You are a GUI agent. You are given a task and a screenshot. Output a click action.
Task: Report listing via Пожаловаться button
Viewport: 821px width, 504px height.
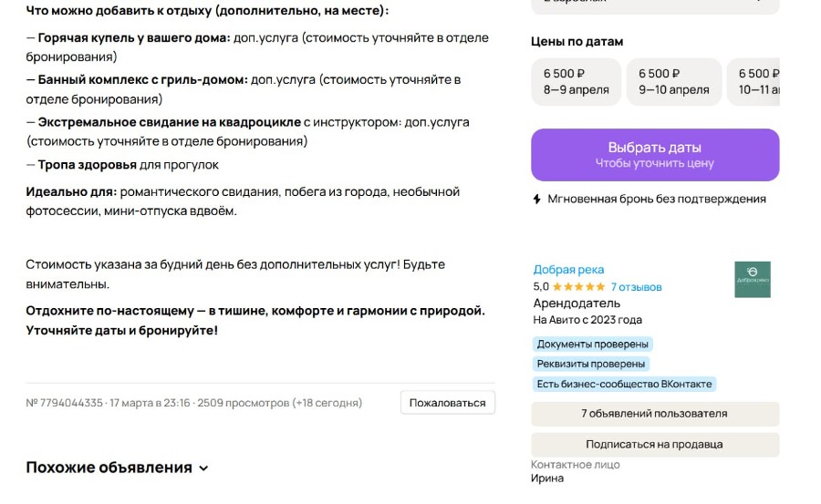pyautogui.click(x=447, y=403)
